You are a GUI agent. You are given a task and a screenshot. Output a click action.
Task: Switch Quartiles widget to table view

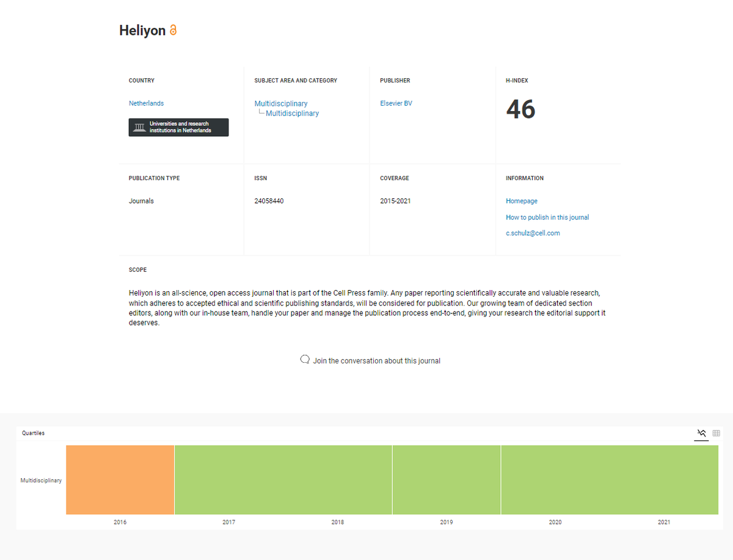point(717,433)
